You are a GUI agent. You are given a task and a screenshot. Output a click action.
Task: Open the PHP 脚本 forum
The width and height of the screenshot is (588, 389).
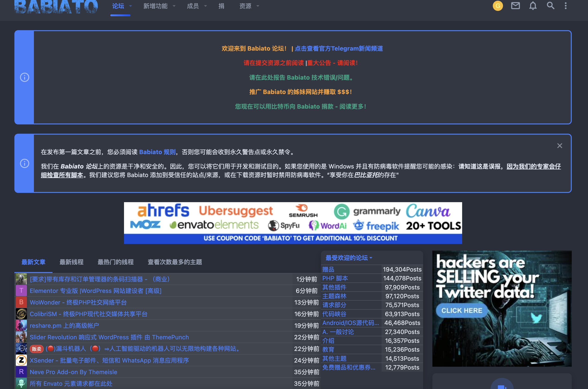335,278
